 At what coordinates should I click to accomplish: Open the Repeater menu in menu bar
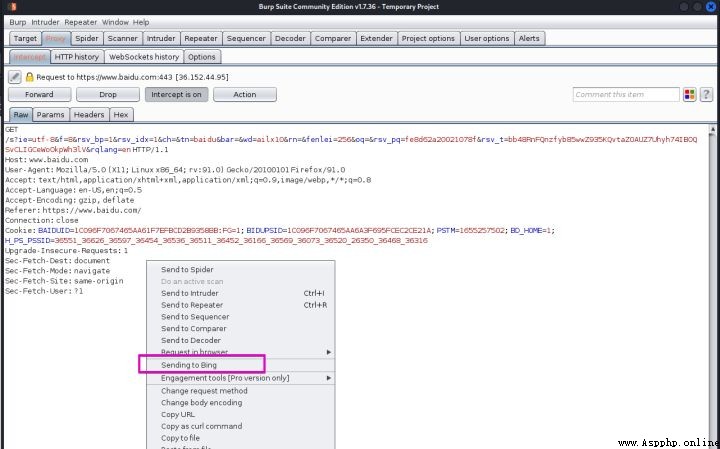[x=80, y=22]
